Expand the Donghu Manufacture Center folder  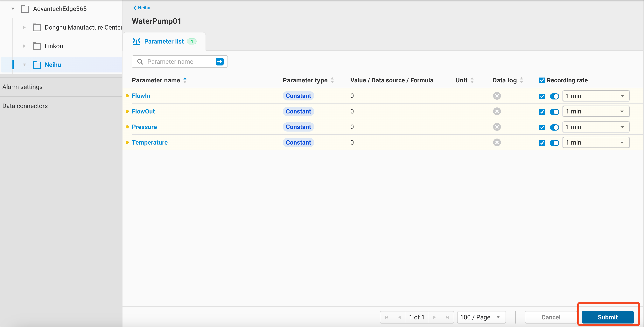click(x=24, y=27)
